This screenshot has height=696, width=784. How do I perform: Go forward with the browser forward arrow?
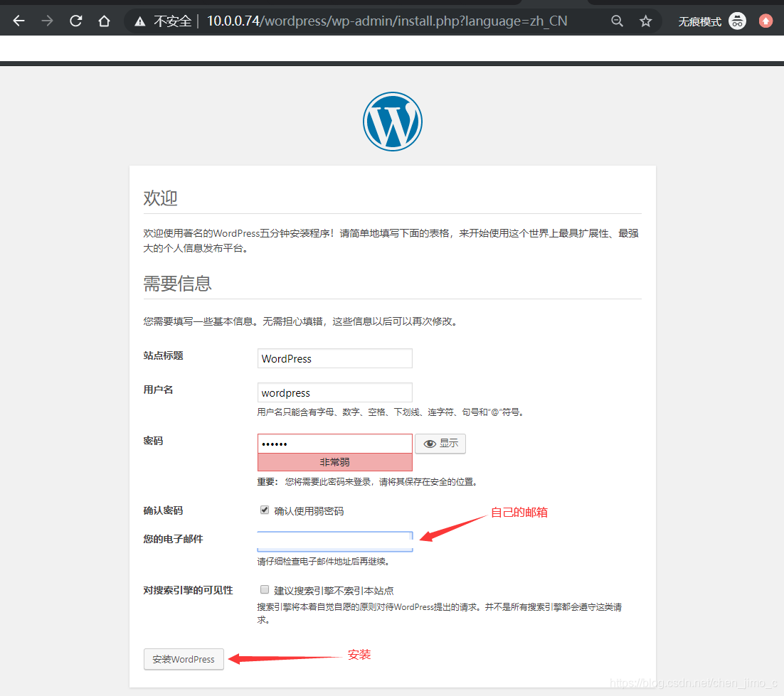click(x=47, y=21)
